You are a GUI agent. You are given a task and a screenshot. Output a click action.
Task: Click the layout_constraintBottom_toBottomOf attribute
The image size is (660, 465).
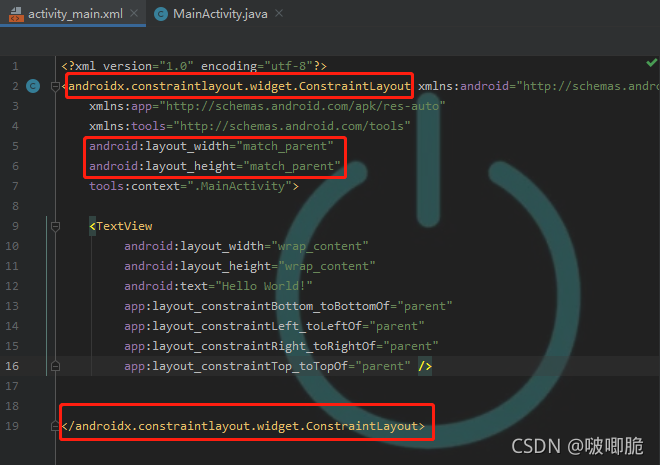click(288, 306)
